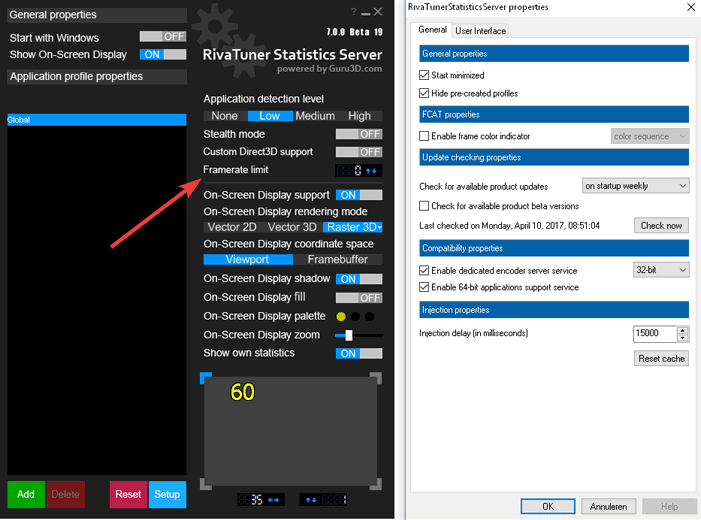Select Vector 2D rendering mode

pos(232,228)
